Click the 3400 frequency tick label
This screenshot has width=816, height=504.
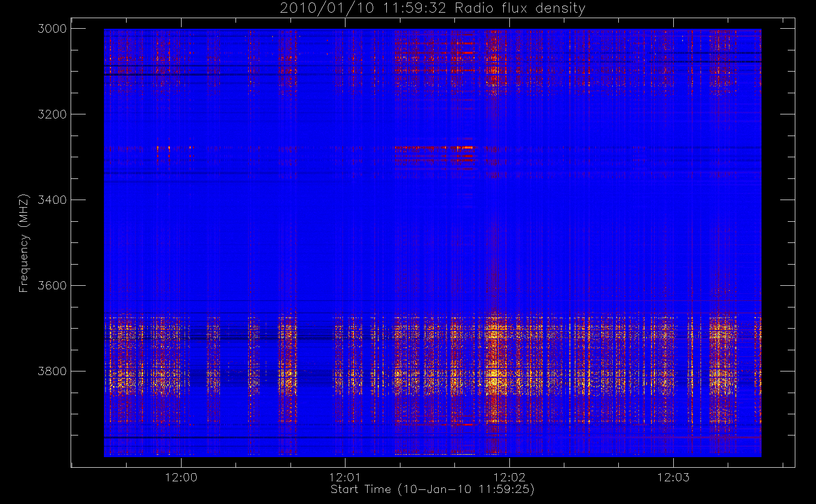(x=52, y=200)
